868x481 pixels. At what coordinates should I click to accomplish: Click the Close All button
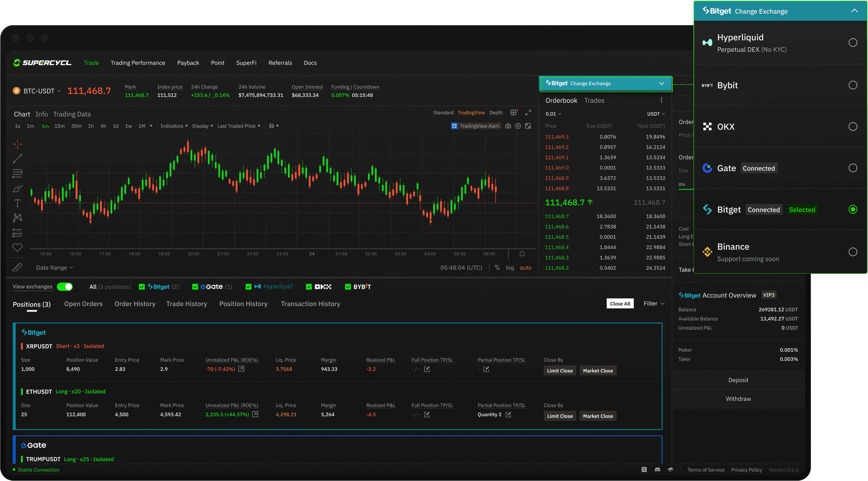[x=620, y=303]
